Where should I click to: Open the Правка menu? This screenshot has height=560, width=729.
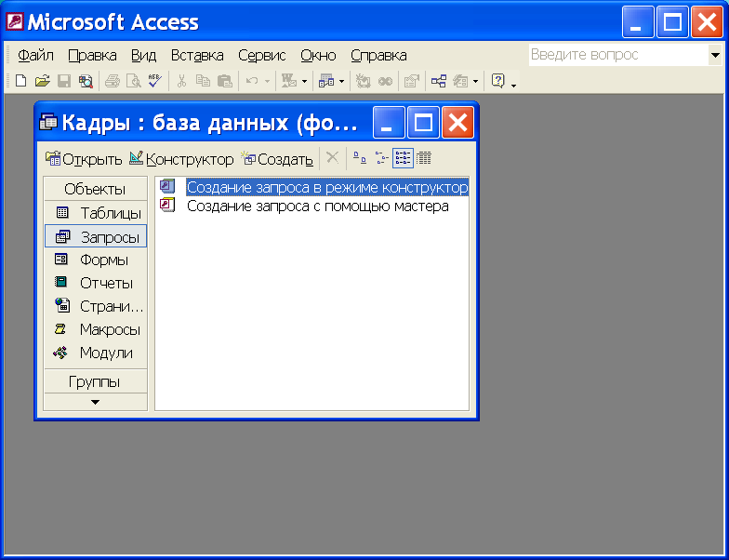pyautogui.click(x=92, y=56)
